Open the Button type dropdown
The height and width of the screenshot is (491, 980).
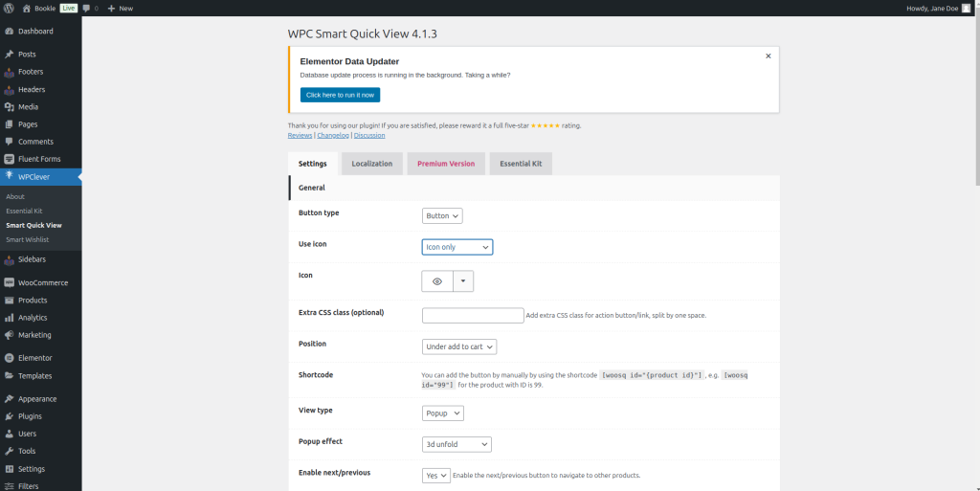(x=442, y=215)
